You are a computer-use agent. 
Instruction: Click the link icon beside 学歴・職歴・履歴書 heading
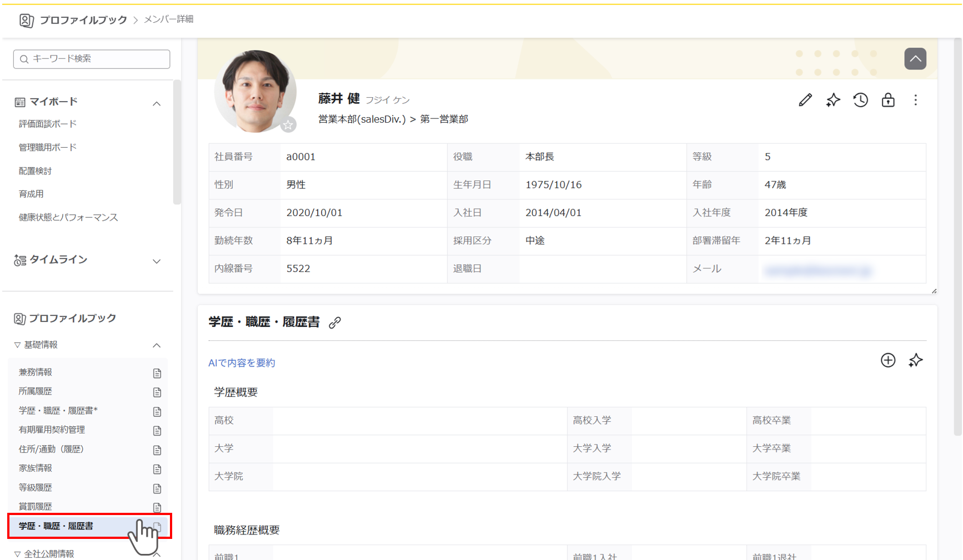(x=335, y=322)
